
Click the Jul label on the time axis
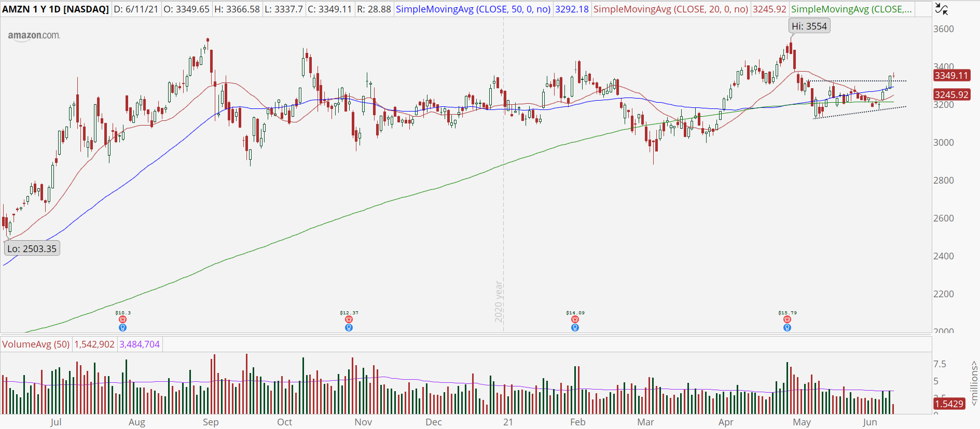click(x=56, y=422)
